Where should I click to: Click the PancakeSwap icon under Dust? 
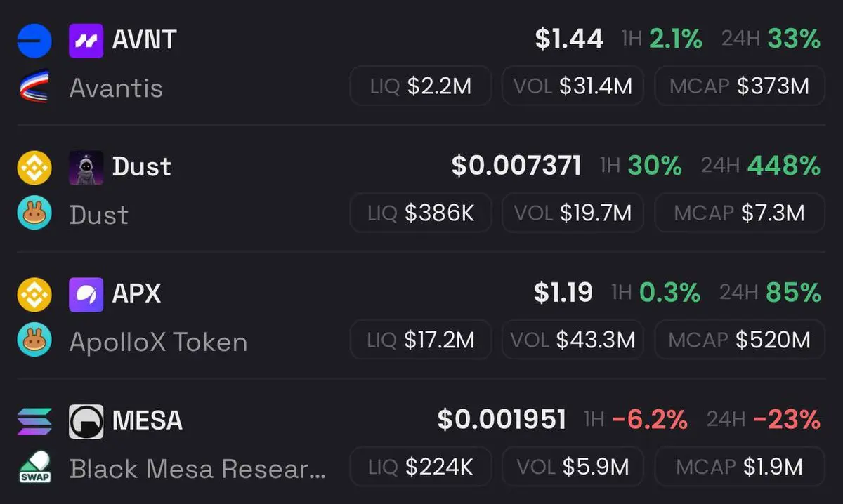(34, 213)
